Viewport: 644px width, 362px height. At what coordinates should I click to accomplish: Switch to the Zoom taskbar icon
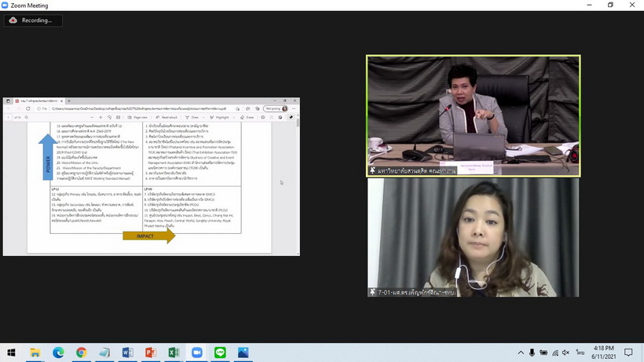click(x=196, y=353)
